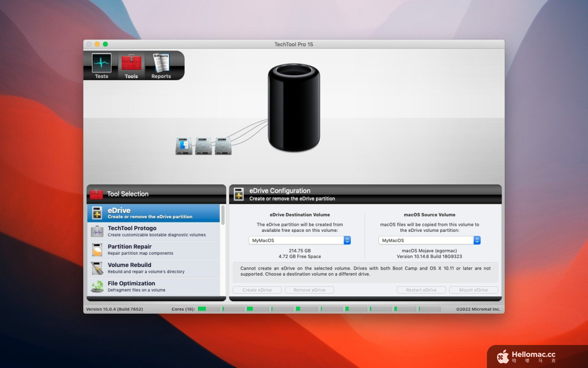Click the TechTool Protogo briefcase icon

coord(97,231)
